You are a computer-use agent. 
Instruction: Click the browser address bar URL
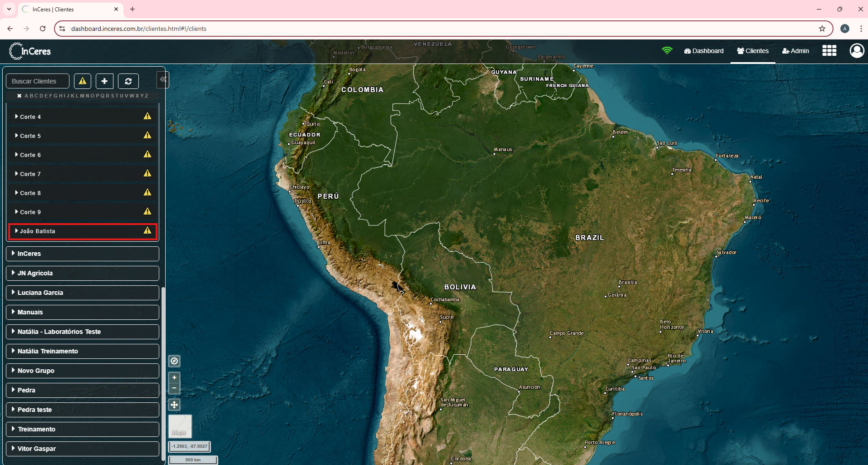tap(139, 29)
